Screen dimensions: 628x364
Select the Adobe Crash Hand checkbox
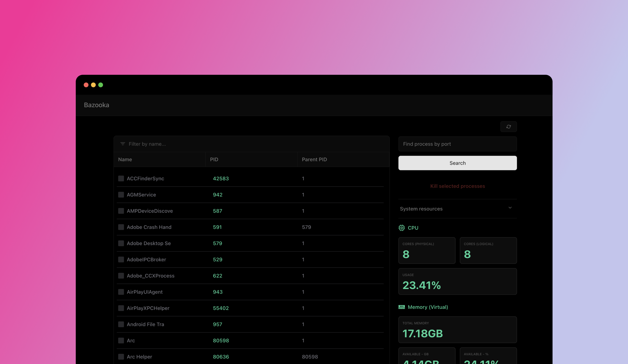tap(121, 227)
